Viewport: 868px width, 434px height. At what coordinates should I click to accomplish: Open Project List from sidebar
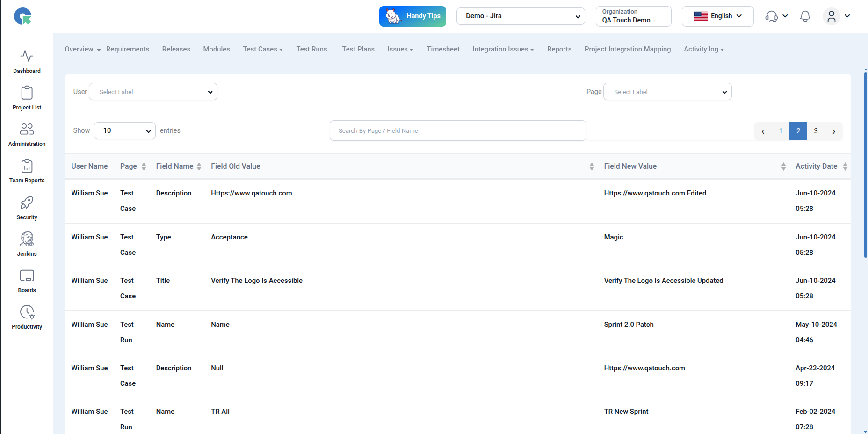tap(27, 93)
